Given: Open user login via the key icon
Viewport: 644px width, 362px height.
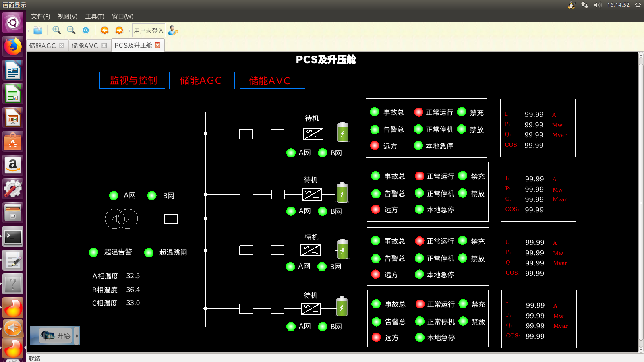Looking at the screenshot, I should point(173,31).
